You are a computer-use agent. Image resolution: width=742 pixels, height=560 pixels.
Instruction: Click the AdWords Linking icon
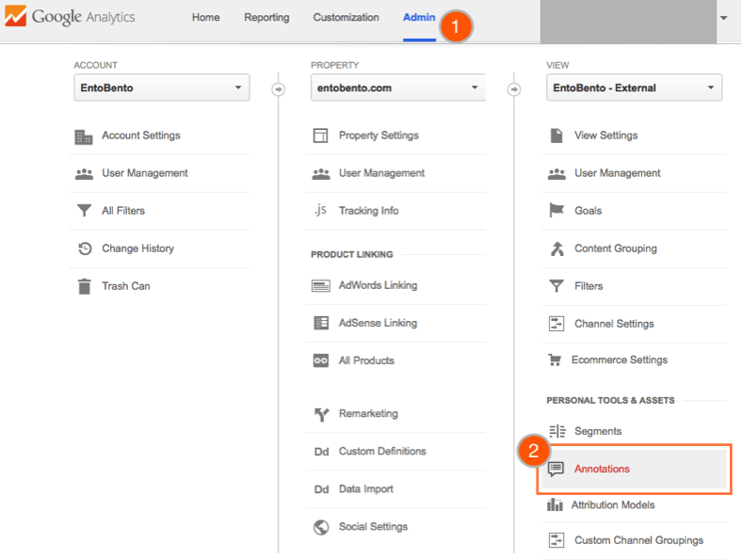coord(321,286)
